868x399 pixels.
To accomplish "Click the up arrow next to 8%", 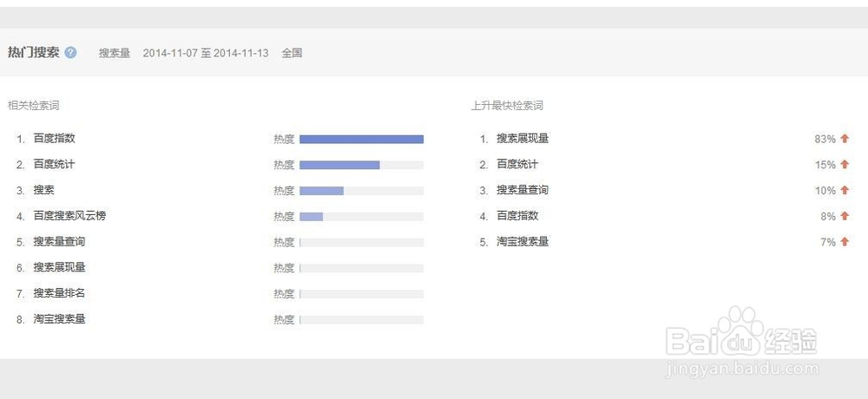I will pyautogui.click(x=844, y=216).
